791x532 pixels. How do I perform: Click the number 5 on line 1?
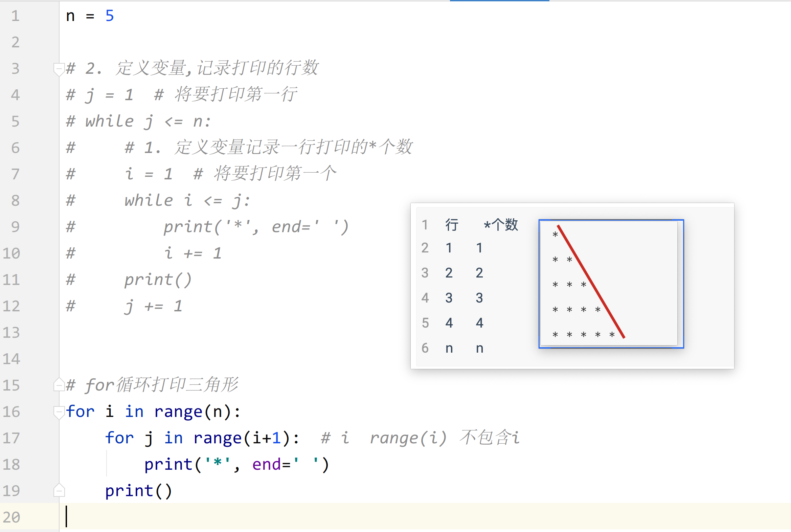pyautogui.click(x=110, y=16)
